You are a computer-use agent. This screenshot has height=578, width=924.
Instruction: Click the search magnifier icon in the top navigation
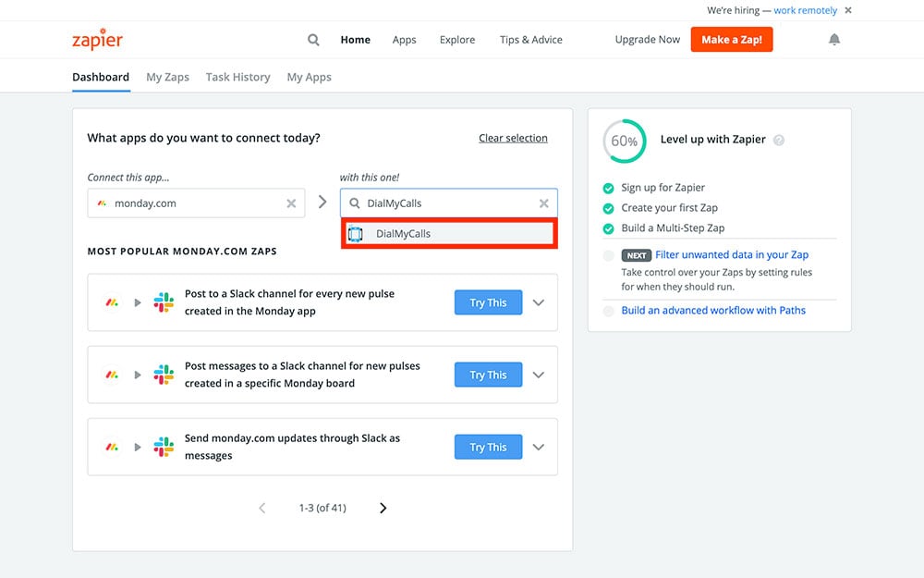[x=313, y=40]
